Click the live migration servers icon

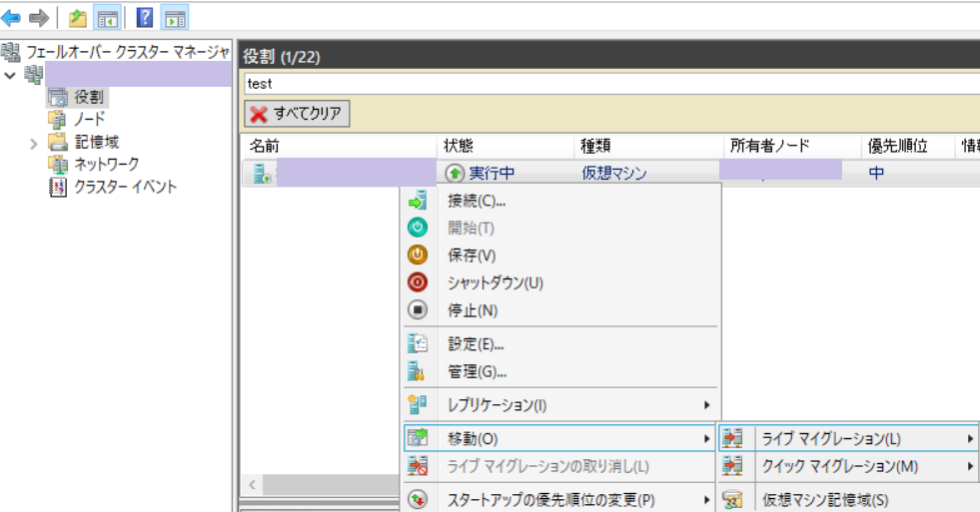732,438
